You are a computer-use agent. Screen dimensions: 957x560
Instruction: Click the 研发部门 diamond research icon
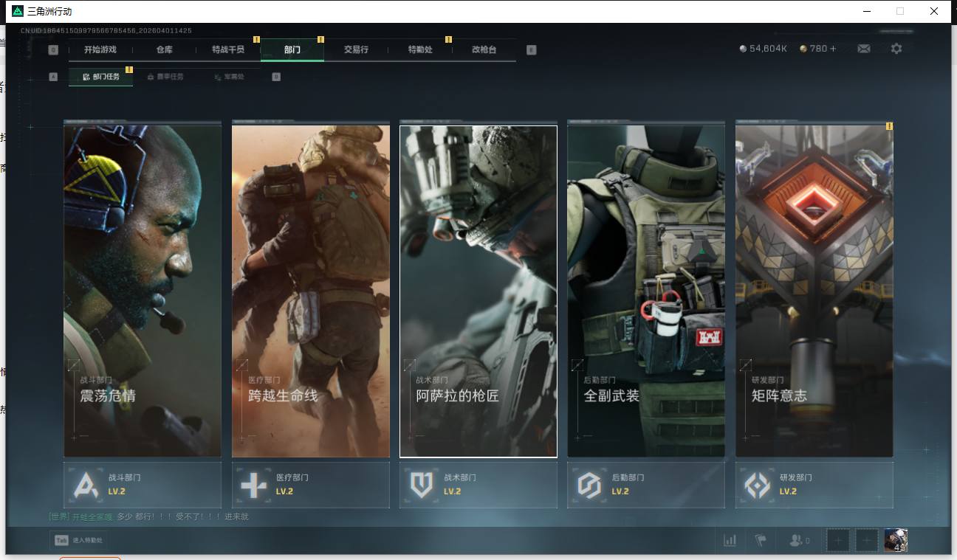pyautogui.click(x=757, y=485)
